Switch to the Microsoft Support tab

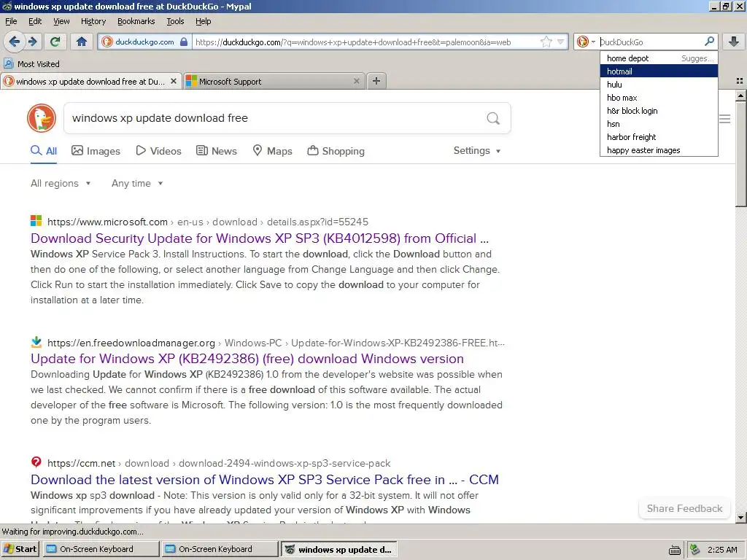(x=274, y=82)
